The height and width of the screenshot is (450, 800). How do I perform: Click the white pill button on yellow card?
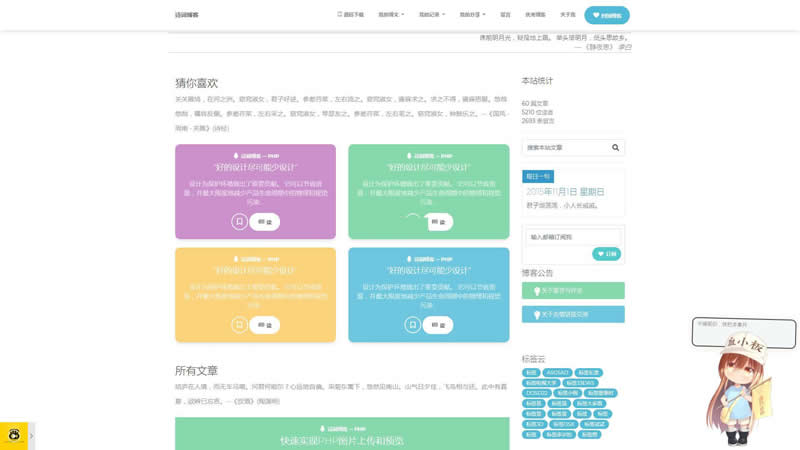click(x=264, y=324)
